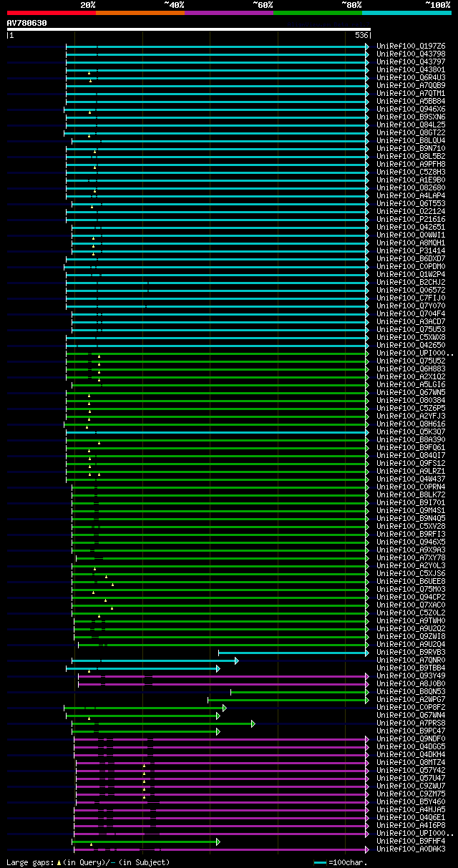Select label UniRef100_A4LAP4
The width and height of the screenshot is (458, 868).
(411, 195)
